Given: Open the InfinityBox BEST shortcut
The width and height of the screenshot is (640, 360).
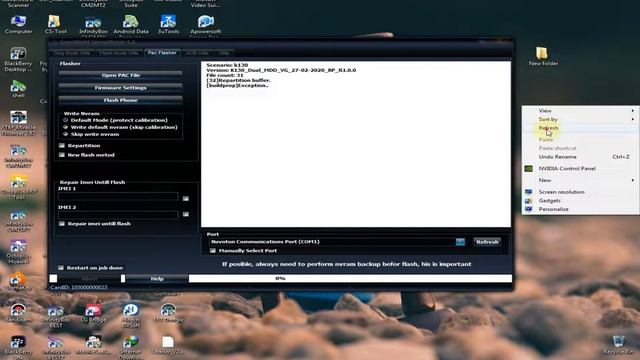Looking at the screenshot, I should (x=56, y=315).
